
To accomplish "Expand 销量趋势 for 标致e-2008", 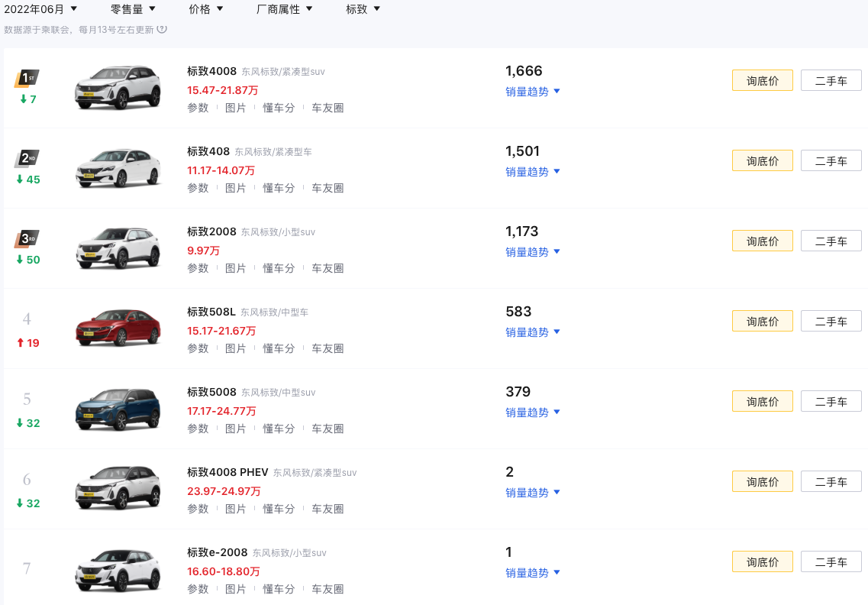I will 533,573.
